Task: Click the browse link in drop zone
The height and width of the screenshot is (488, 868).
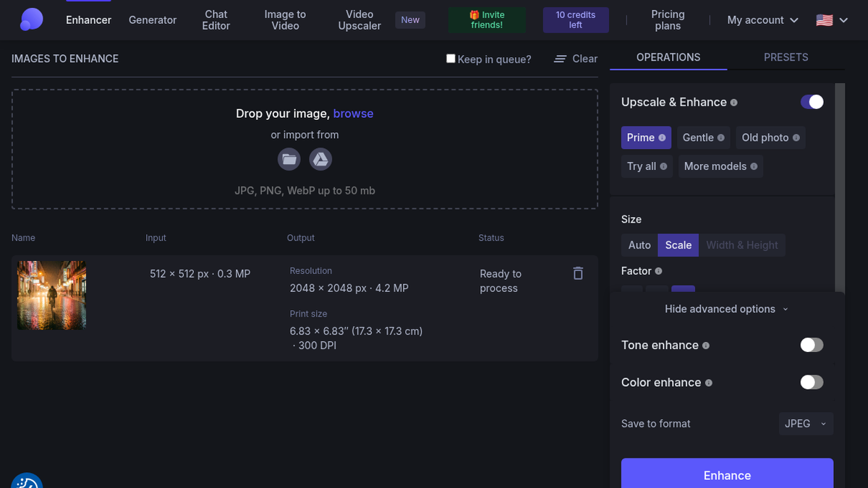Action: point(354,114)
